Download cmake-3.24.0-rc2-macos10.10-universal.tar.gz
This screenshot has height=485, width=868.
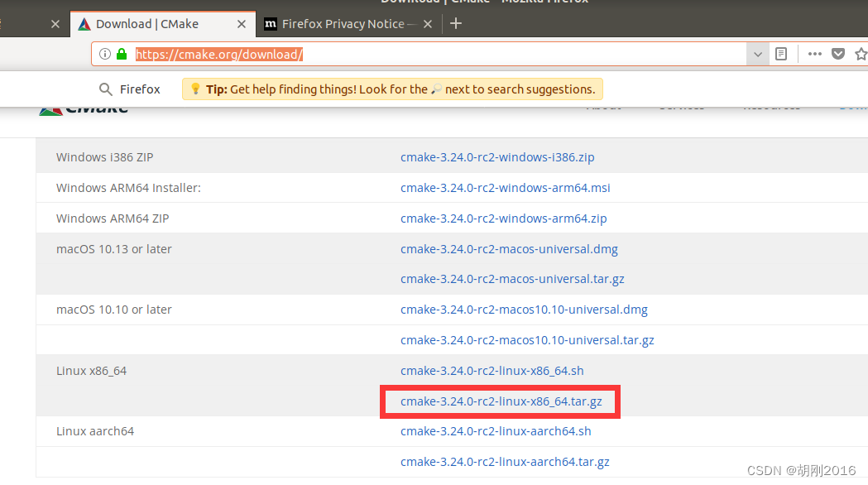click(x=527, y=340)
